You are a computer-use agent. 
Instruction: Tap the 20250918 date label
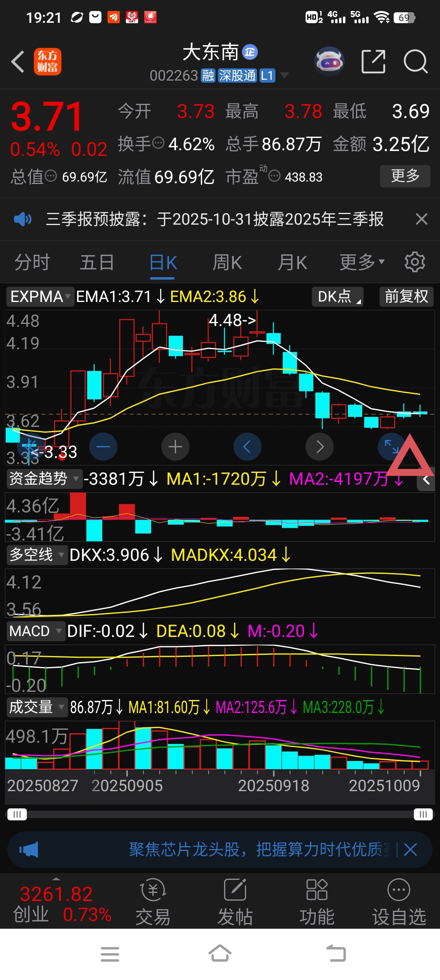click(273, 785)
